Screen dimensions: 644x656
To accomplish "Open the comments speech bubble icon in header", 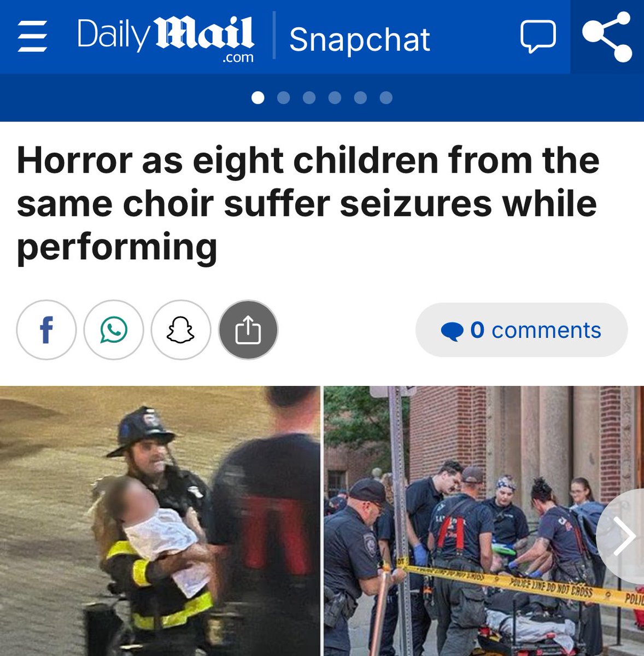I will point(538,37).
